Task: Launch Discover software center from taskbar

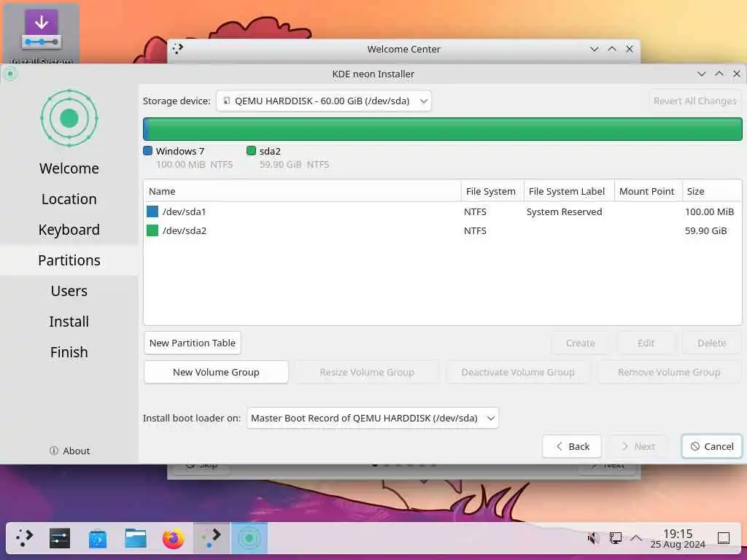Action: 98,538
